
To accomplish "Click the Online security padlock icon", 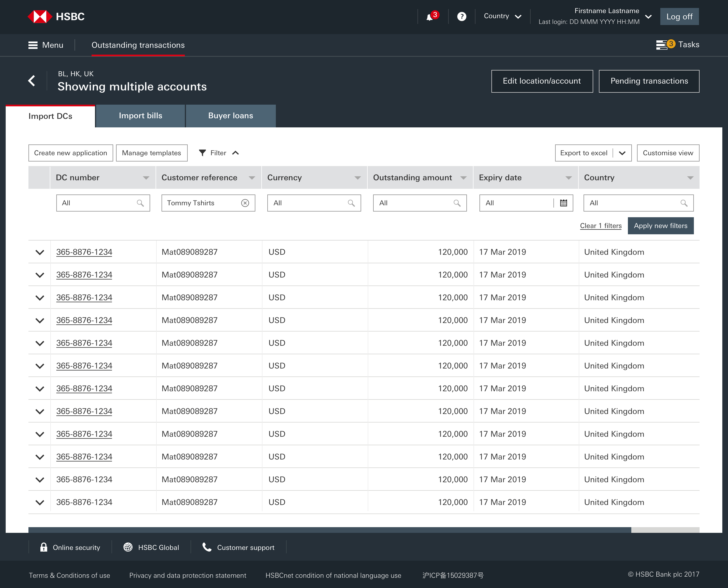I will [x=44, y=547].
